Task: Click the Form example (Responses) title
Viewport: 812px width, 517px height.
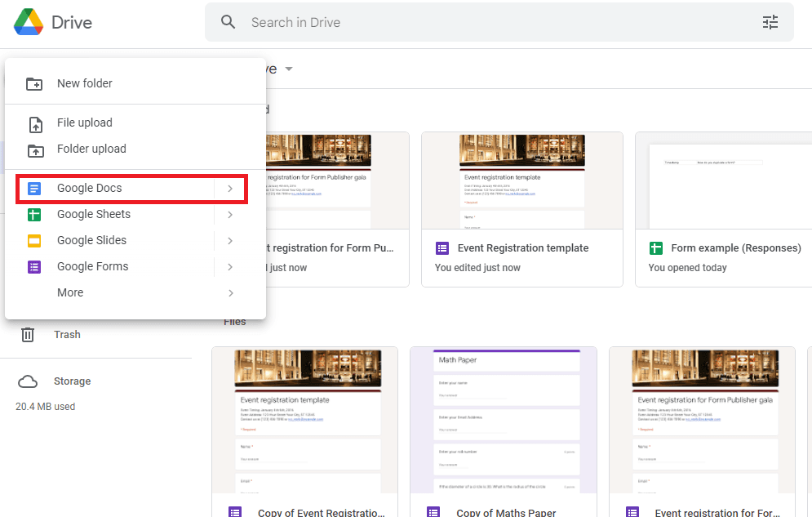Action: [x=736, y=248]
